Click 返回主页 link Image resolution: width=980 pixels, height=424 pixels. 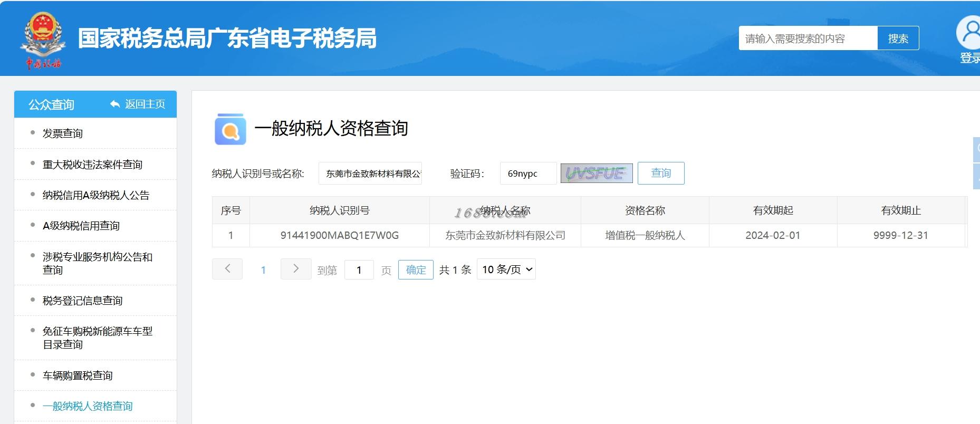[145, 104]
